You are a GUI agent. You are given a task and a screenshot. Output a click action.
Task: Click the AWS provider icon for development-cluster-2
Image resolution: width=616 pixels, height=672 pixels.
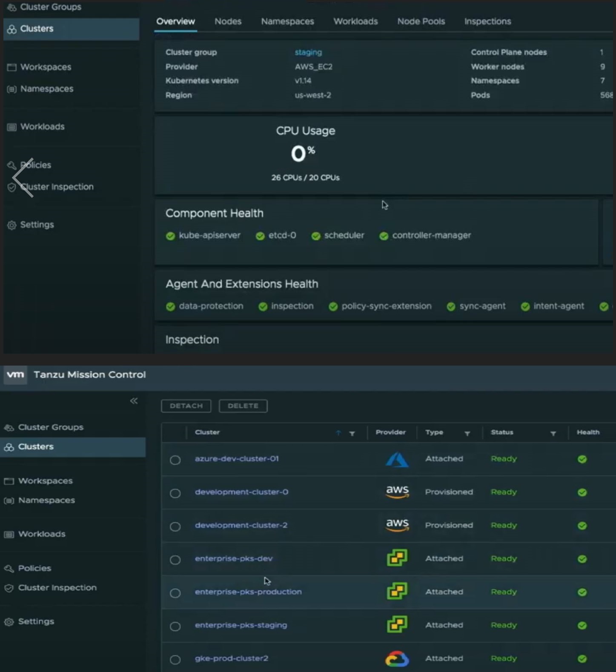coord(397,525)
